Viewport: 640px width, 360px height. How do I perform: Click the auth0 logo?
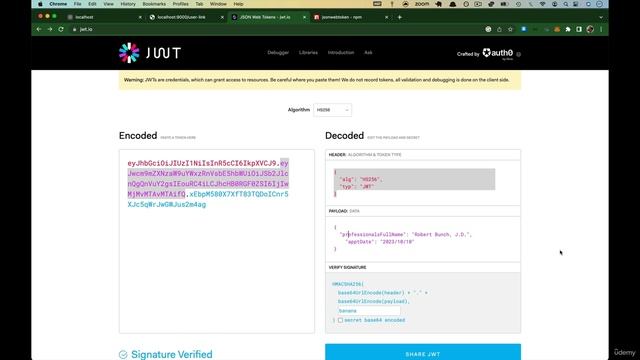(x=498, y=53)
